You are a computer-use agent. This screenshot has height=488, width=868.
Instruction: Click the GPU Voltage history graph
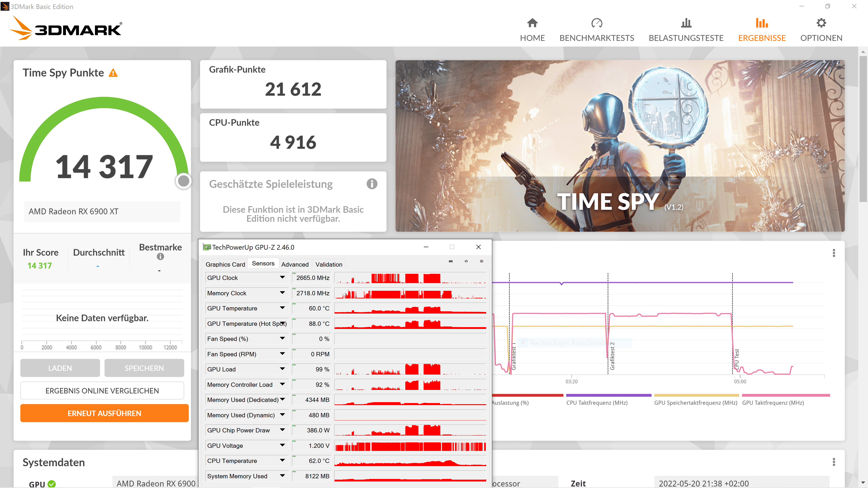(x=410, y=445)
